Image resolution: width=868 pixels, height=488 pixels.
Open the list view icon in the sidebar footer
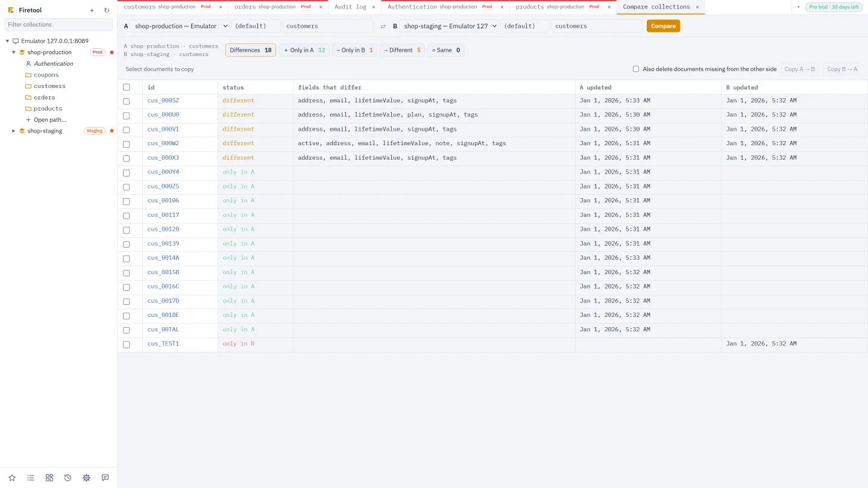point(31,478)
